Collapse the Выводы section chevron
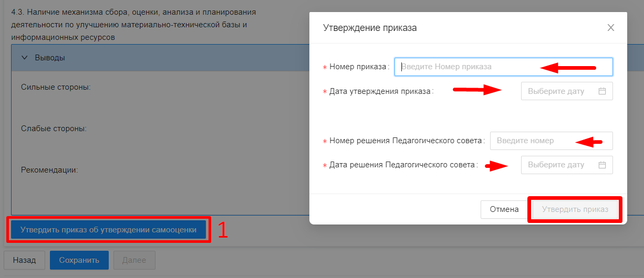The height and width of the screenshot is (278, 644). (x=24, y=58)
